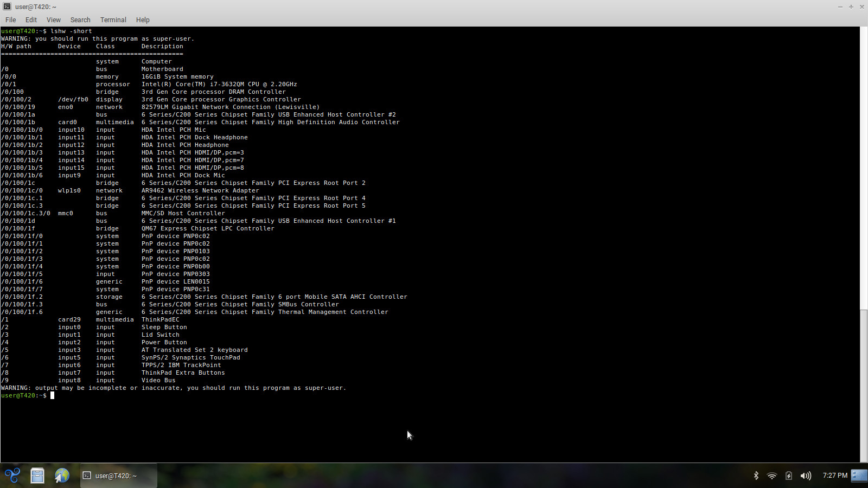
Task: Click 'Power Button' description
Action: 164,343
